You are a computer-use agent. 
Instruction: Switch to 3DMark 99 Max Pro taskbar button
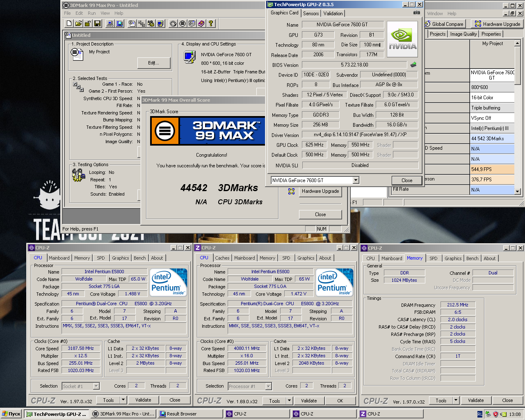[x=123, y=414]
